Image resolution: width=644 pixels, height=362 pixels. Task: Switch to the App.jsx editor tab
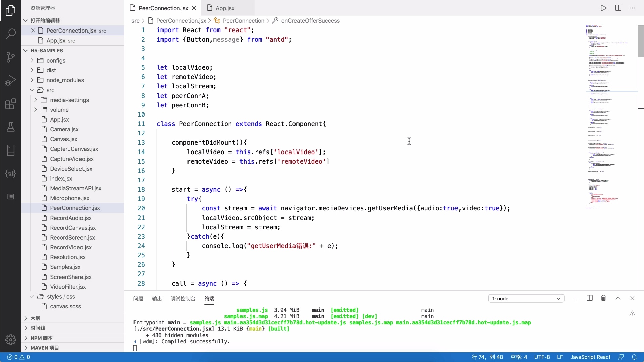tap(225, 8)
